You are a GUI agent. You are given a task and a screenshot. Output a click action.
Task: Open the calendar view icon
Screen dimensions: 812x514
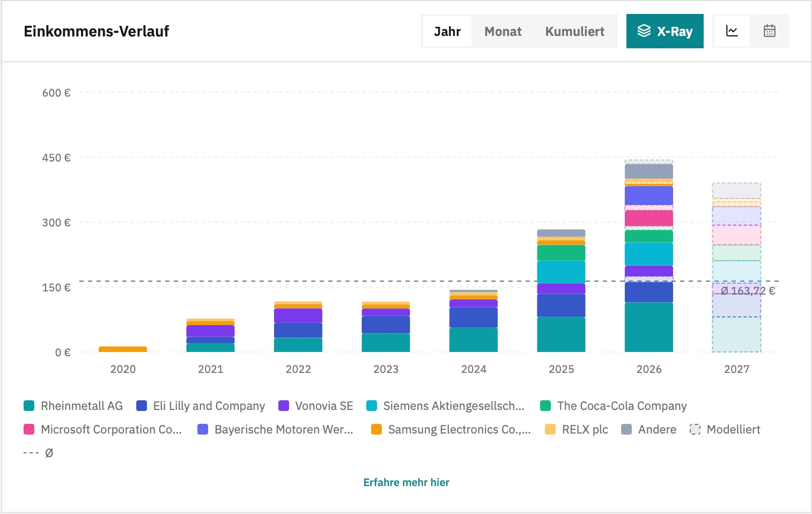(770, 31)
